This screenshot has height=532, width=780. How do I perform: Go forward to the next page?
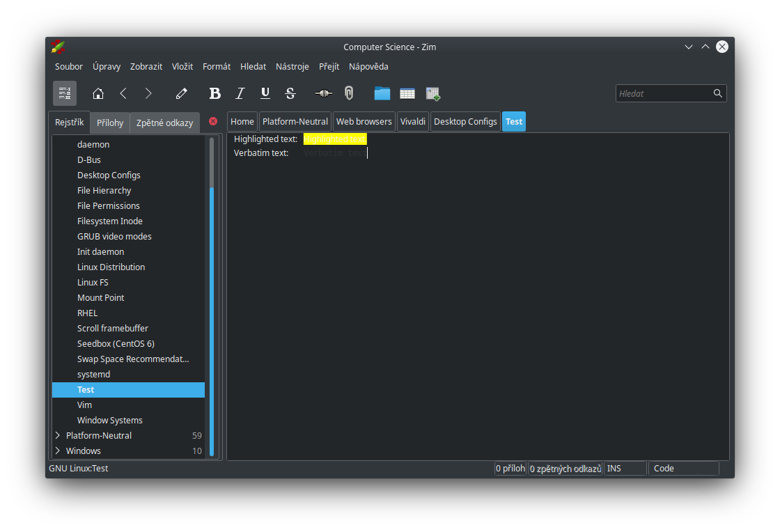pos(148,93)
